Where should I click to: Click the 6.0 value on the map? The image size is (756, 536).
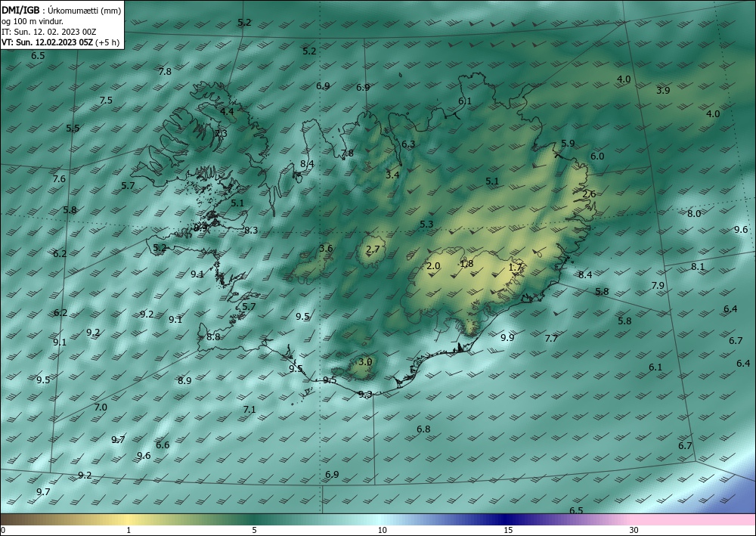[597, 156]
